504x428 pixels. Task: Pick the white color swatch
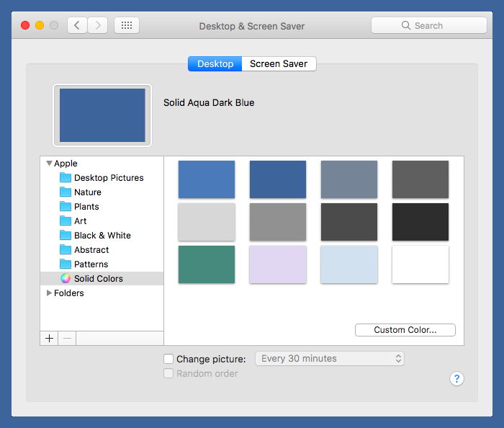click(x=420, y=264)
